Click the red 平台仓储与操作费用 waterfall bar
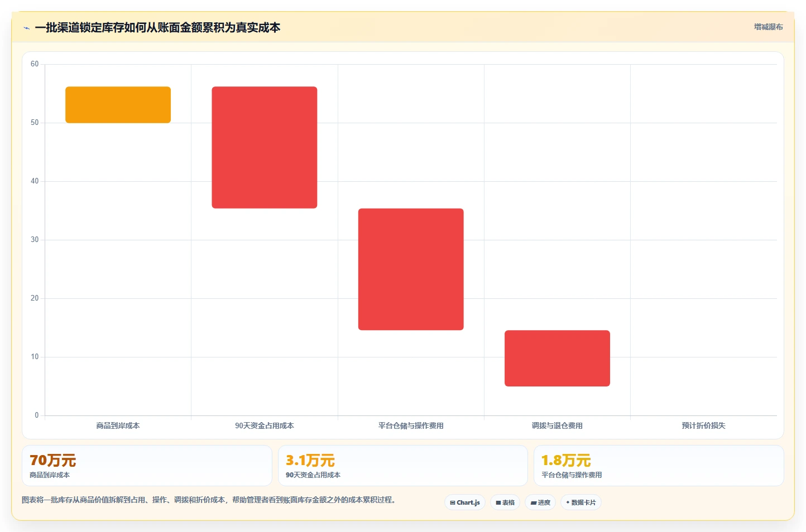The width and height of the screenshot is (806, 532). 411,269
